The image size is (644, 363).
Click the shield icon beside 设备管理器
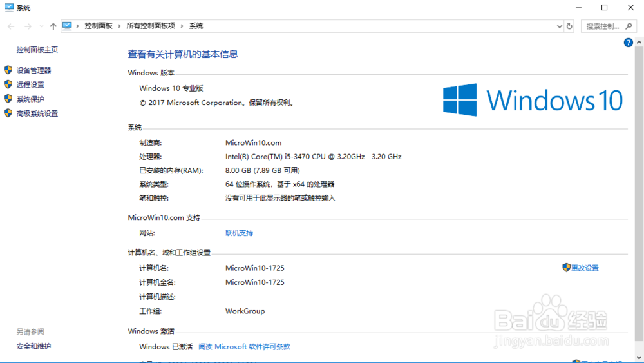tap(8, 70)
